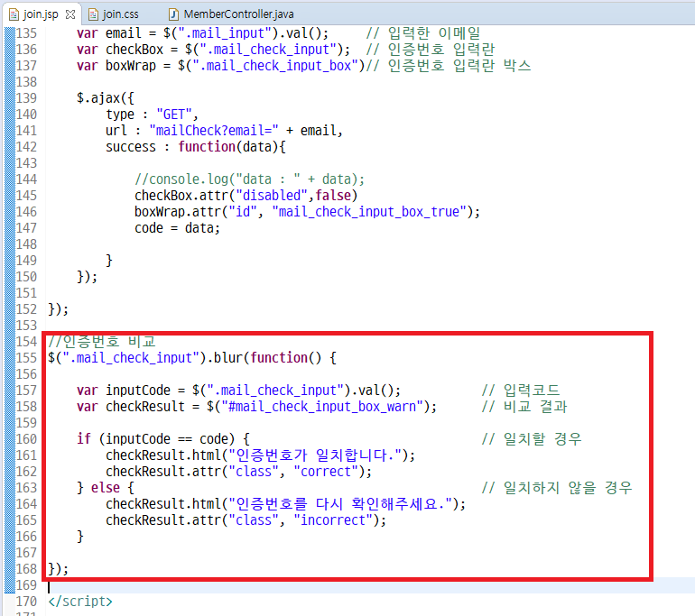Image resolution: width=695 pixels, height=616 pixels.
Task: Click the "#mail_check_input_box_warn" selector string
Action: click(x=322, y=407)
